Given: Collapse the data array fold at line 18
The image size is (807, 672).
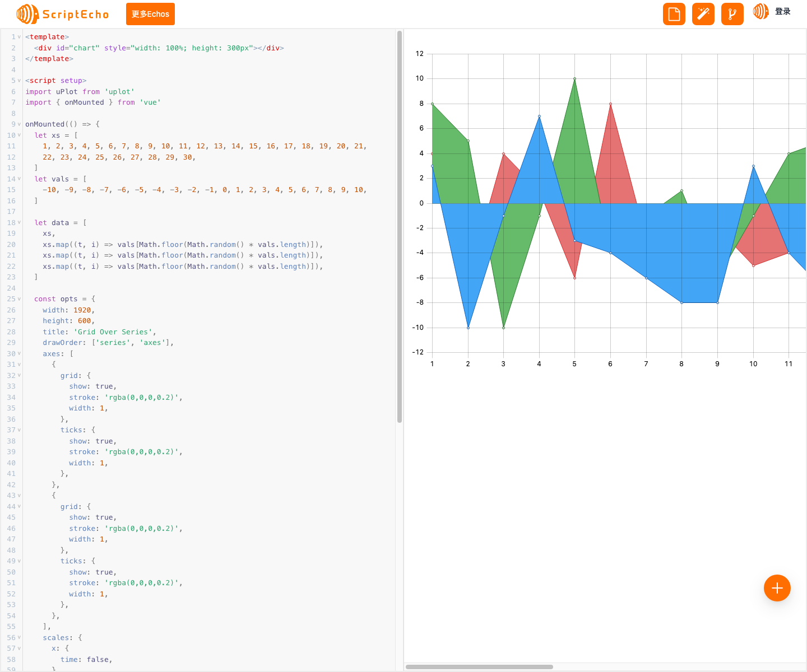Looking at the screenshot, I should pos(19,223).
